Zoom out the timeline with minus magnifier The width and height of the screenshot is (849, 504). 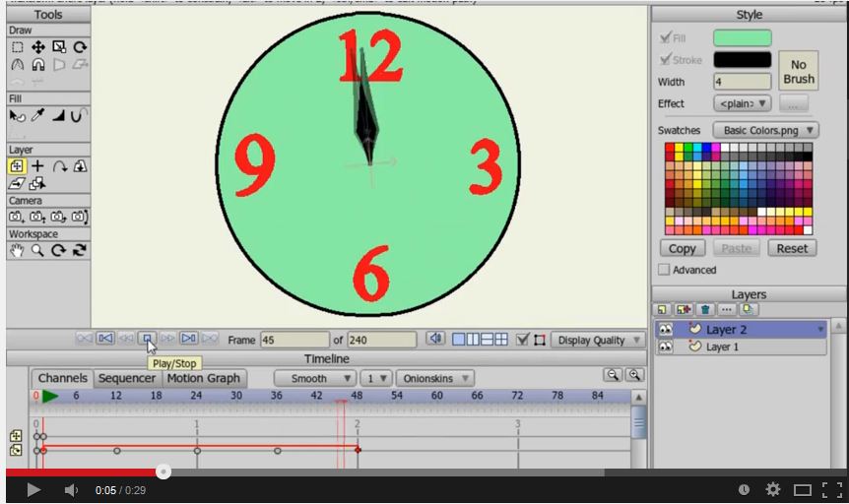613,375
